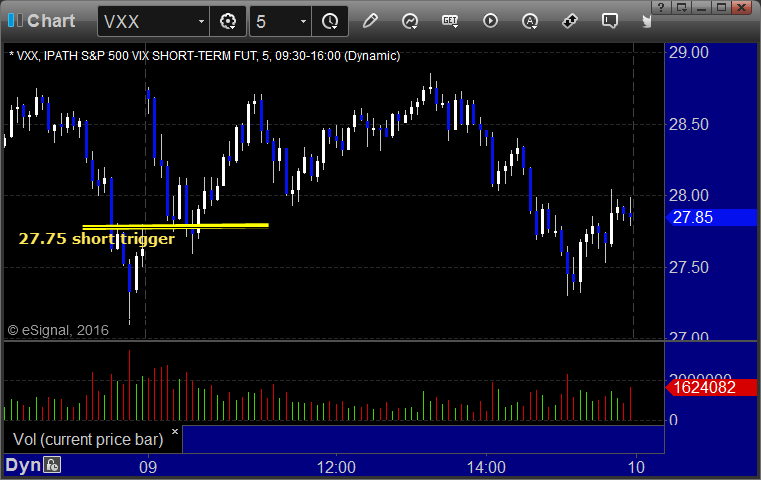
Task: Click the Vol (current price bar) label
Action: (88, 439)
